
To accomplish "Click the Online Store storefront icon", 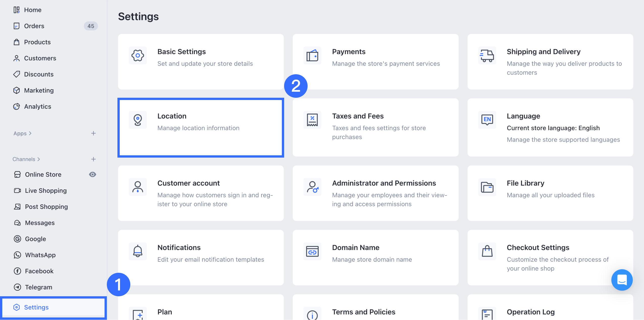I will pyautogui.click(x=17, y=175).
